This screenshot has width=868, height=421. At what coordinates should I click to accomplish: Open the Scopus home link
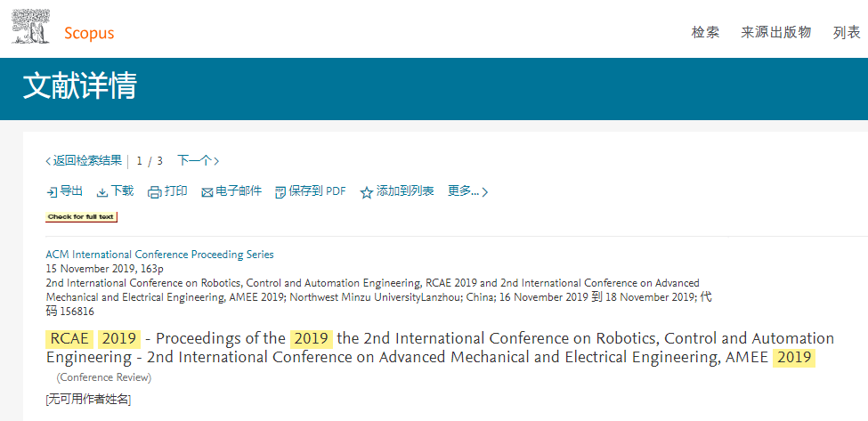click(89, 33)
